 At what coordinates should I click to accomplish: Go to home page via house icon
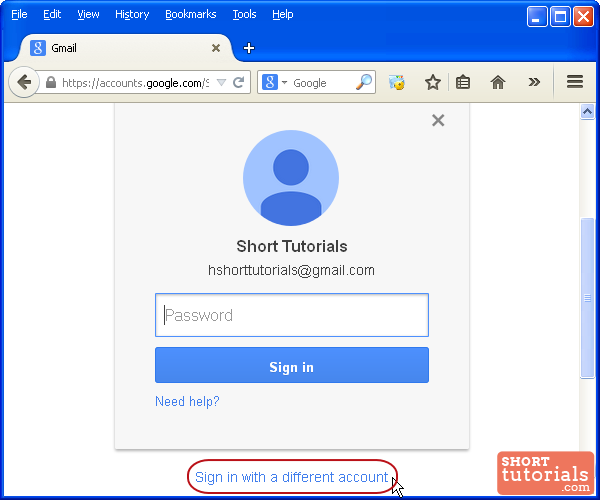pos(498,83)
